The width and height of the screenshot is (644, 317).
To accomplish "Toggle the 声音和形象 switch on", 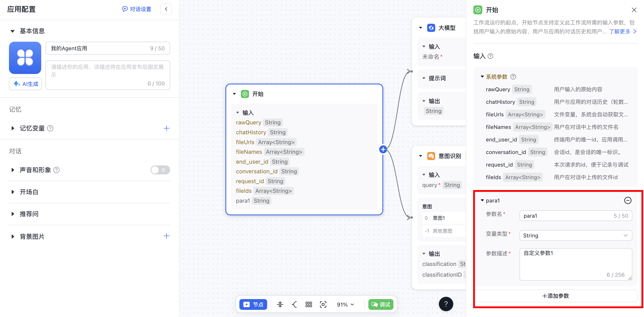I will [x=160, y=170].
